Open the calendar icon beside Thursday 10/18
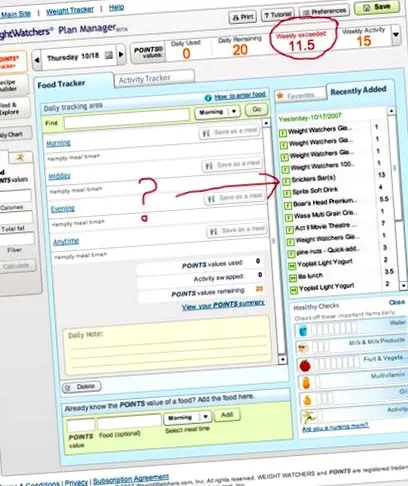Screen dimensions: 408x486 pos(109,55)
